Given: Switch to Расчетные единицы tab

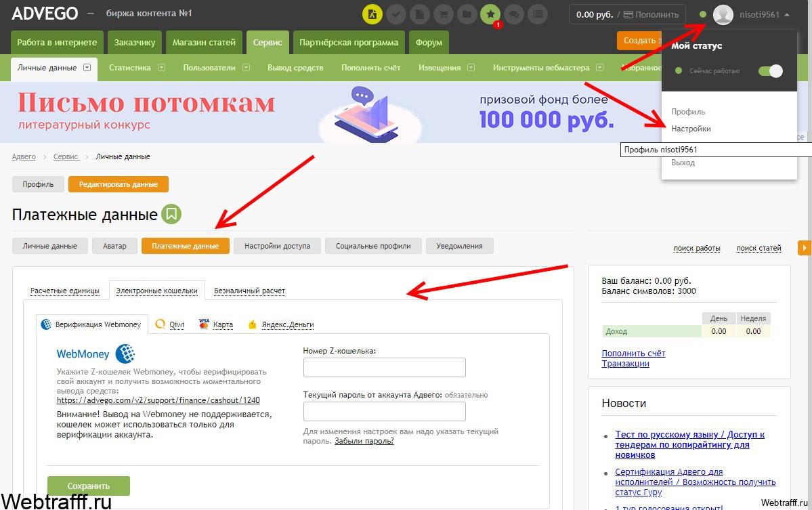Looking at the screenshot, I should pyautogui.click(x=65, y=291).
